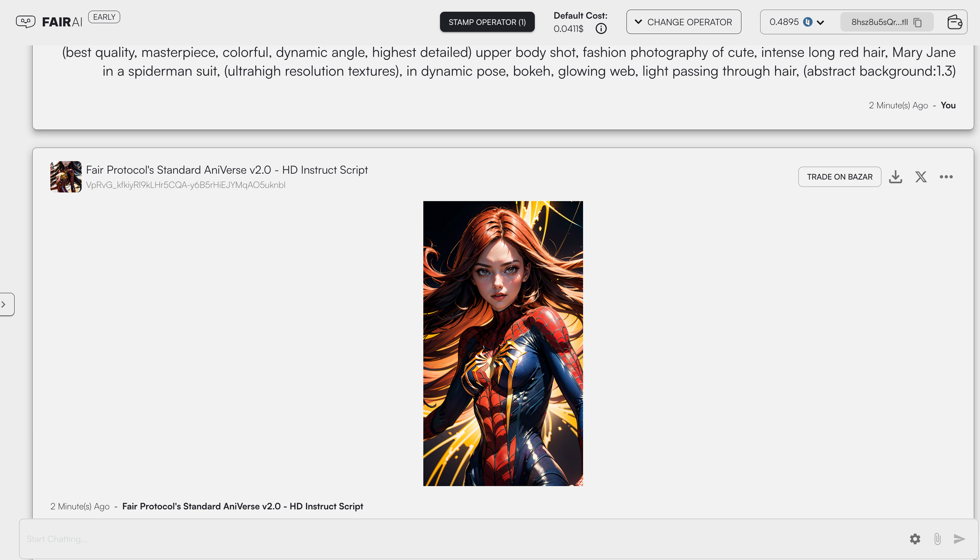
Task: Click the FairAI robot logo icon
Action: pyautogui.click(x=25, y=22)
